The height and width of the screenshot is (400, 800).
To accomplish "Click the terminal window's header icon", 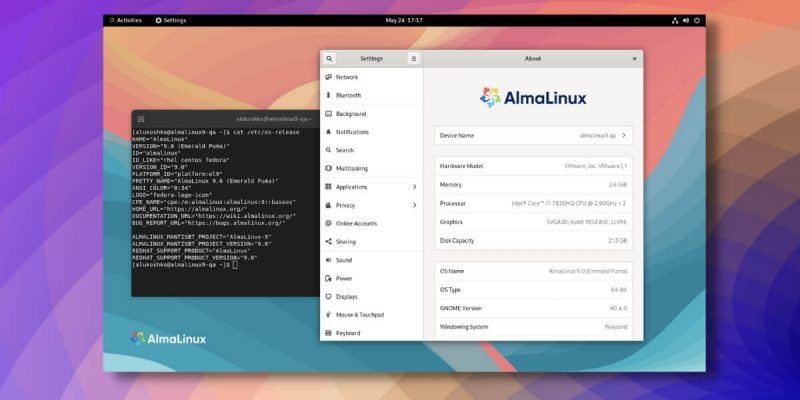I will pyautogui.click(x=141, y=119).
